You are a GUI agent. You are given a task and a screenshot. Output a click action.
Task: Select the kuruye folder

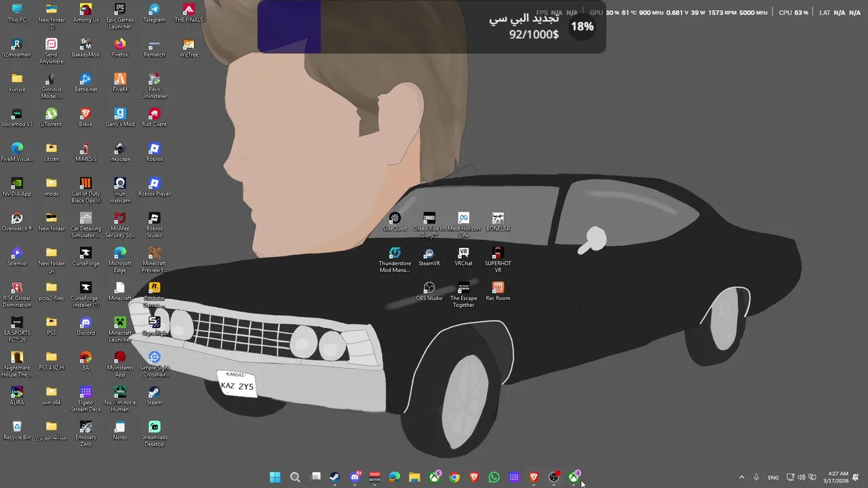point(17,82)
